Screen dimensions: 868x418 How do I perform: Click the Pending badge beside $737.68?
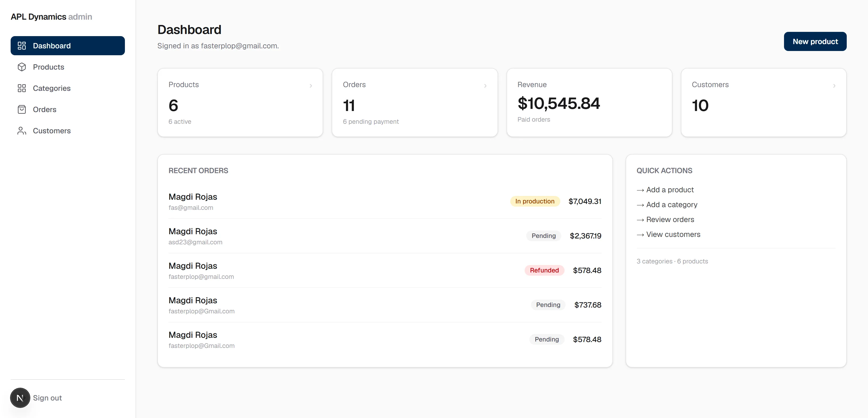coord(548,305)
